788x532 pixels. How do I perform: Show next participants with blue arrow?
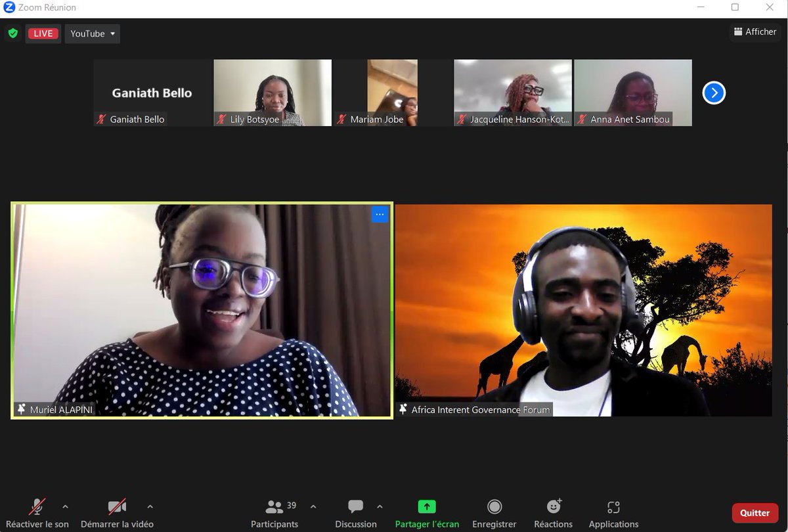click(714, 93)
